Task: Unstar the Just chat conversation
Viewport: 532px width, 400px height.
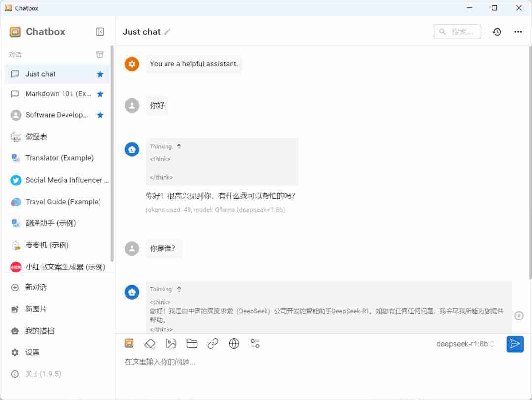Action: click(100, 74)
